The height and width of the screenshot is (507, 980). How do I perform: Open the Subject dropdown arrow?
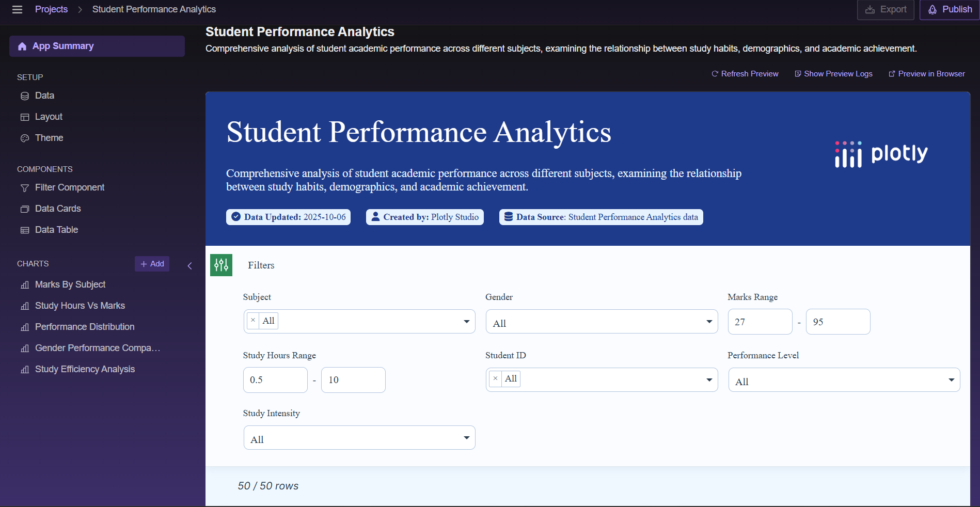(466, 322)
